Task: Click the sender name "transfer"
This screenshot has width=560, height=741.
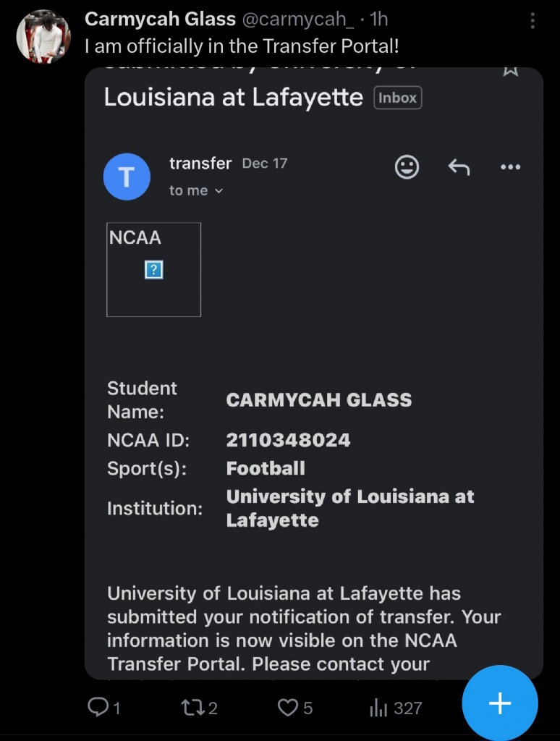Action: 200,164
